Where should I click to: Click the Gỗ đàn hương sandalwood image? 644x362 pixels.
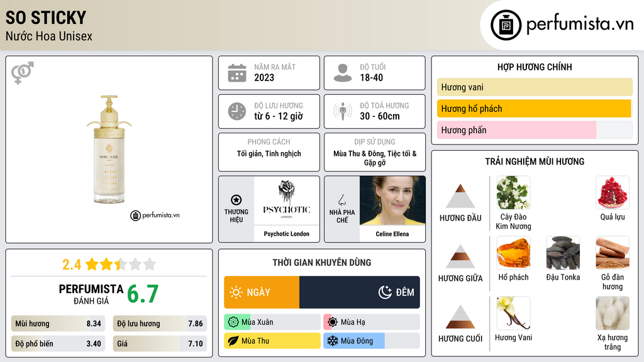[x=613, y=253]
